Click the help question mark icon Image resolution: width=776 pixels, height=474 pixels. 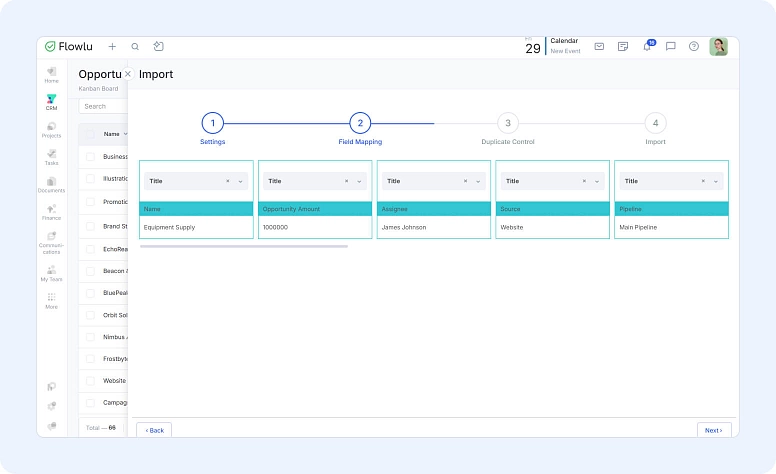(694, 46)
